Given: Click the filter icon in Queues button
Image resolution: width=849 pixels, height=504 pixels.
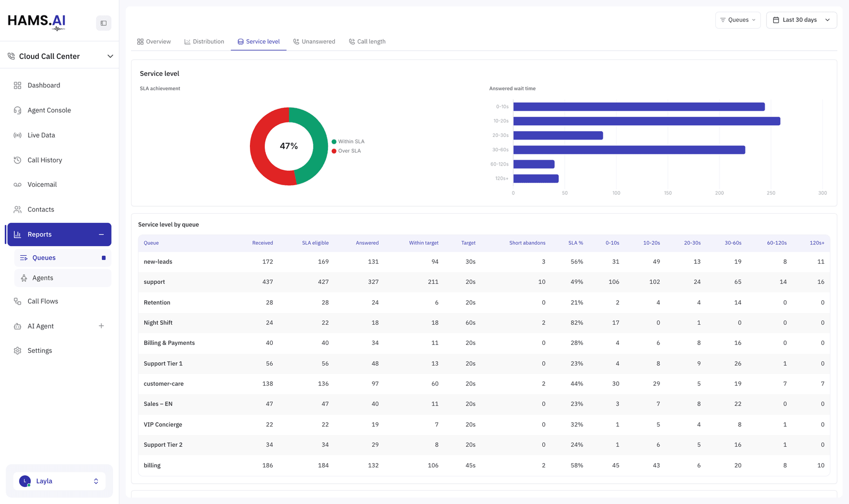Looking at the screenshot, I should point(723,20).
